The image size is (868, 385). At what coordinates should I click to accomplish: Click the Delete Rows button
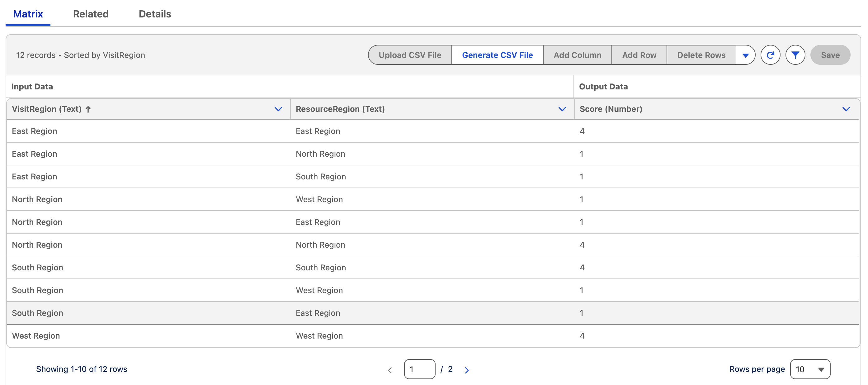coord(701,55)
